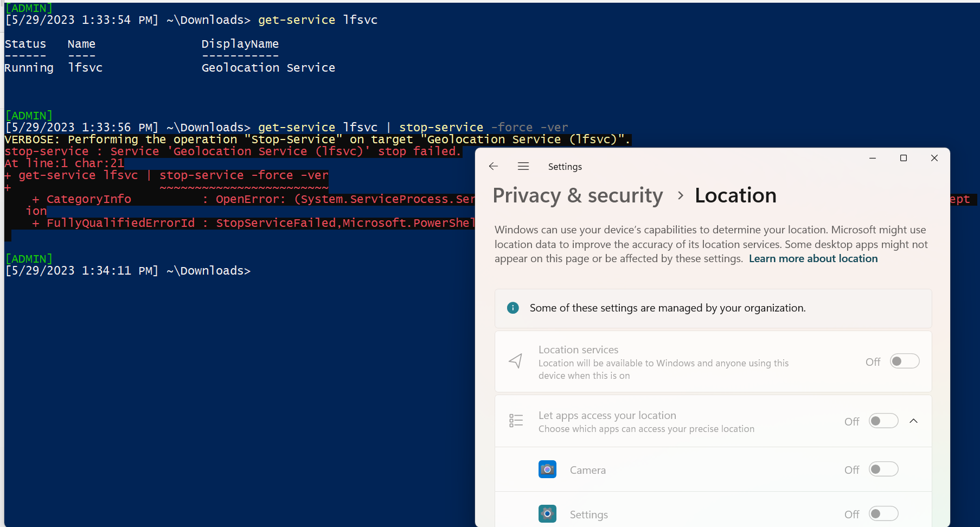Click the FullyQualifiedErrorId line in PowerShell
The height and width of the screenshot is (527, 980).
253,223
